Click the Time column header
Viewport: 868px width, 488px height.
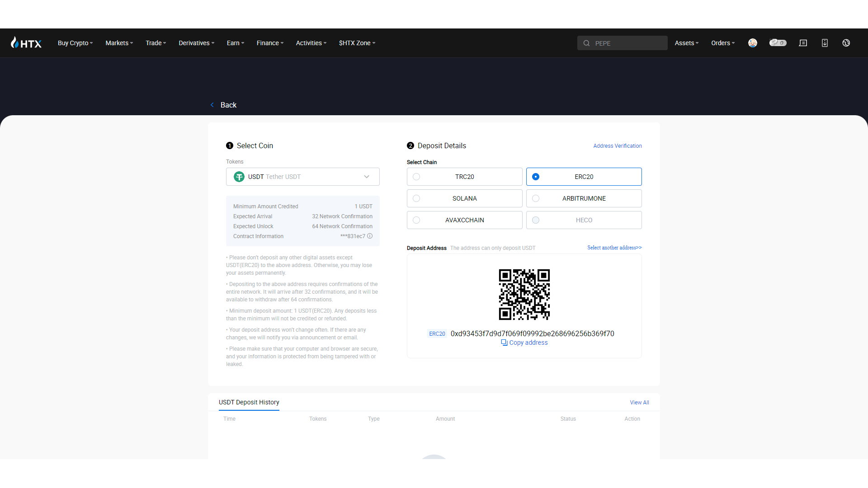[229, 419]
